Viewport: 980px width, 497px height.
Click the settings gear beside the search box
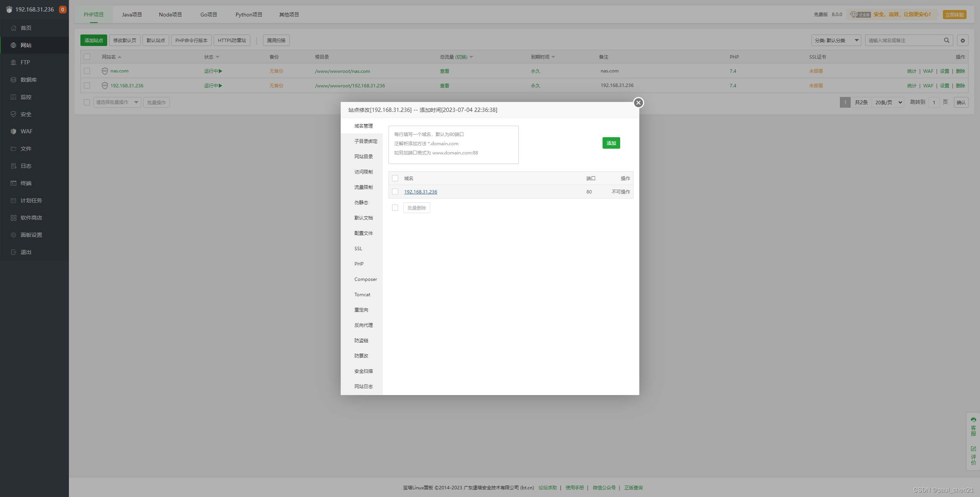pos(963,40)
